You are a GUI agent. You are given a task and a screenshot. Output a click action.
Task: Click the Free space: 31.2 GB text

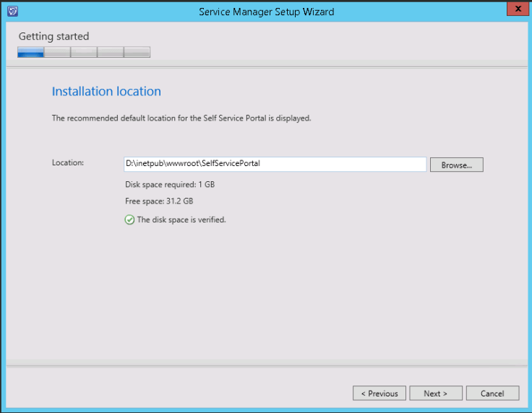[x=159, y=201]
